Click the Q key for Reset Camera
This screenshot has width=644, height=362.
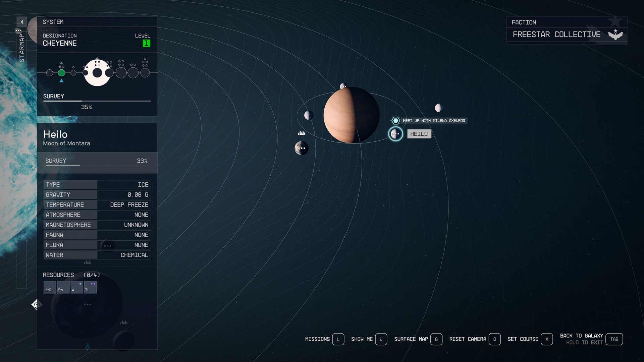click(x=494, y=339)
